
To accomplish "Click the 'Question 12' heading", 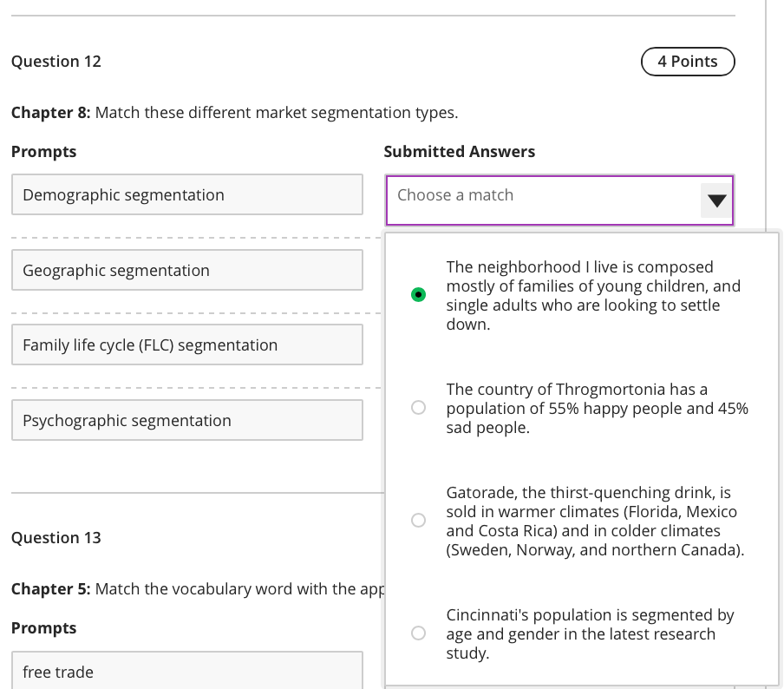I will [56, 62].
